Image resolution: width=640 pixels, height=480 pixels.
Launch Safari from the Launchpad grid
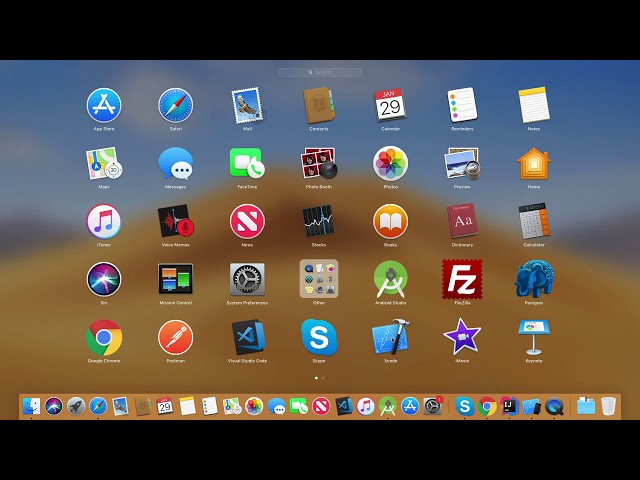176,105
